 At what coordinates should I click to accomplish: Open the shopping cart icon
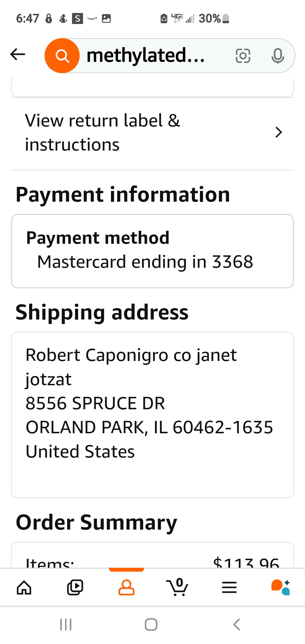[x=177, y=587]
